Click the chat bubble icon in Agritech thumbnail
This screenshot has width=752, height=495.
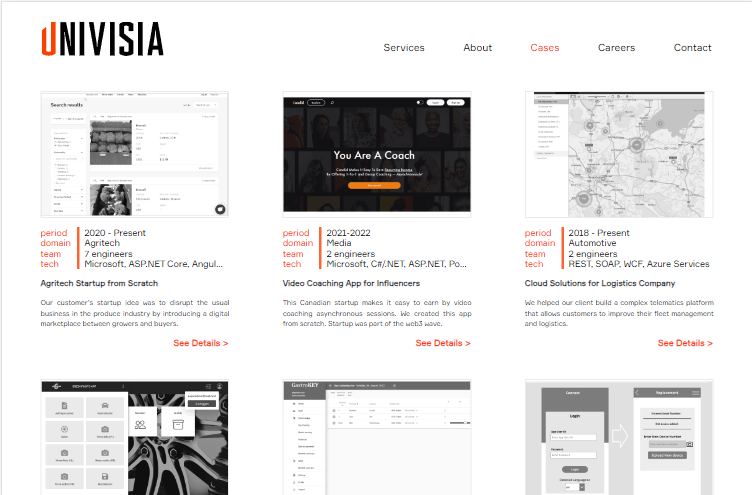(220, 208)
